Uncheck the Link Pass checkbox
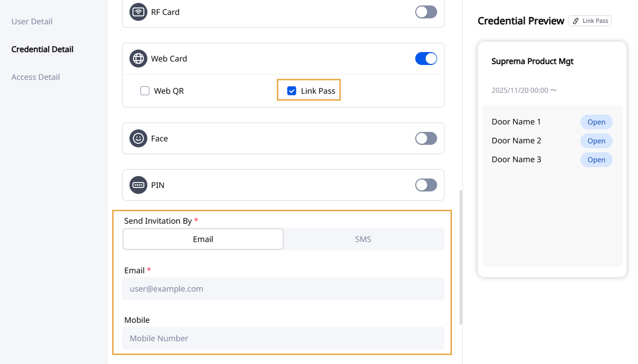This screenshot has height=364, width=638. [x=292, y=91]
